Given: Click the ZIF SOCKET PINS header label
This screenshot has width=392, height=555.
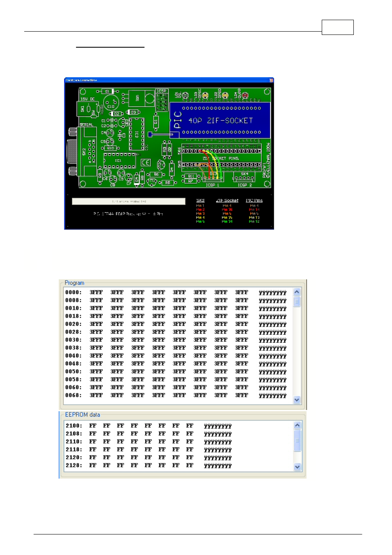Looking at the screenshot, I should pyautogui.click(x=220, y=158).
